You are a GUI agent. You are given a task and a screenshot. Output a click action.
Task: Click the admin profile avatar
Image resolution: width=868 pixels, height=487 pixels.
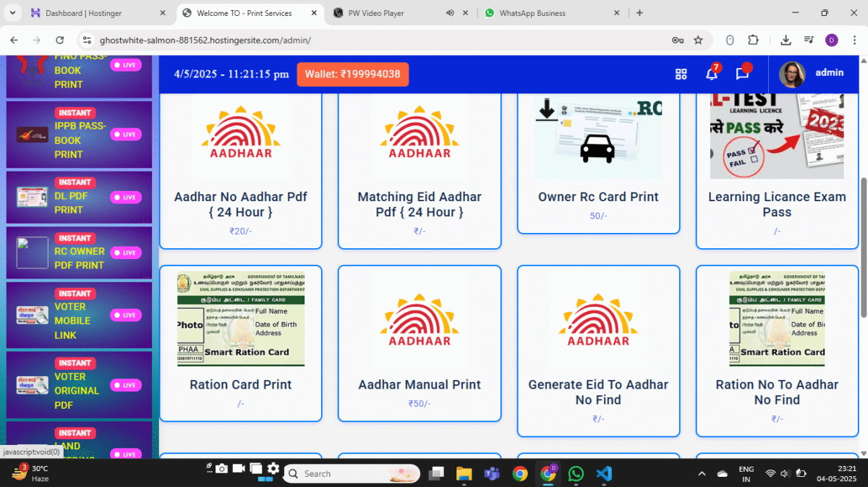tap(792, 73)
